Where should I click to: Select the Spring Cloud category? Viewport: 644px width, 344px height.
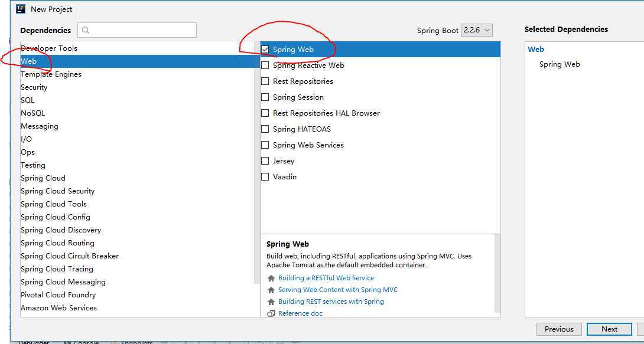tap(138, 178)
